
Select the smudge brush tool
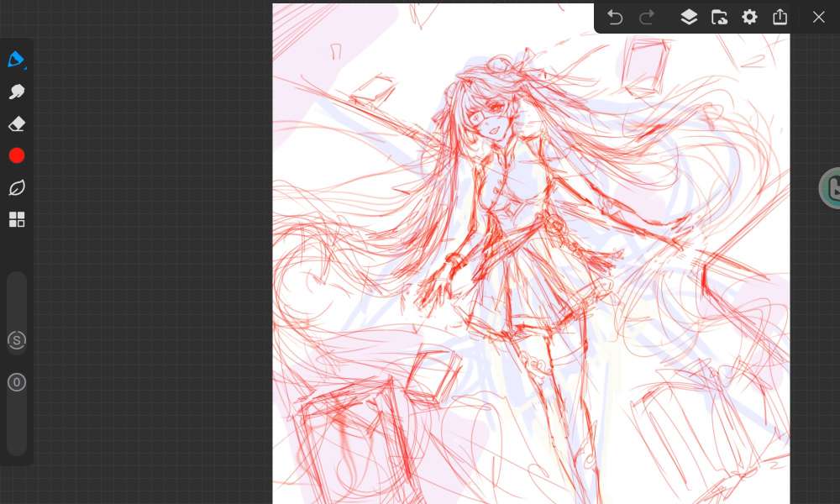pyautogui.click(x=17, y=92)
